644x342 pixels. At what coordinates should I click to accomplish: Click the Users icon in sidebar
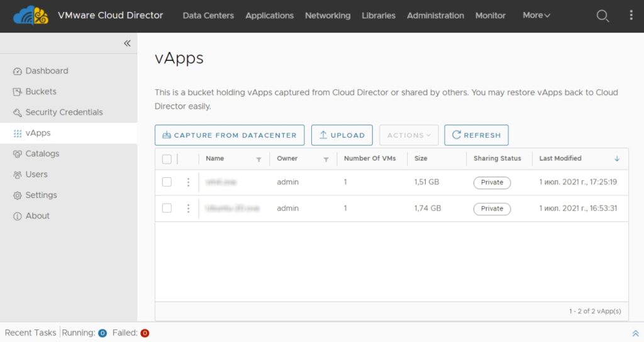[x=17, y=175]
